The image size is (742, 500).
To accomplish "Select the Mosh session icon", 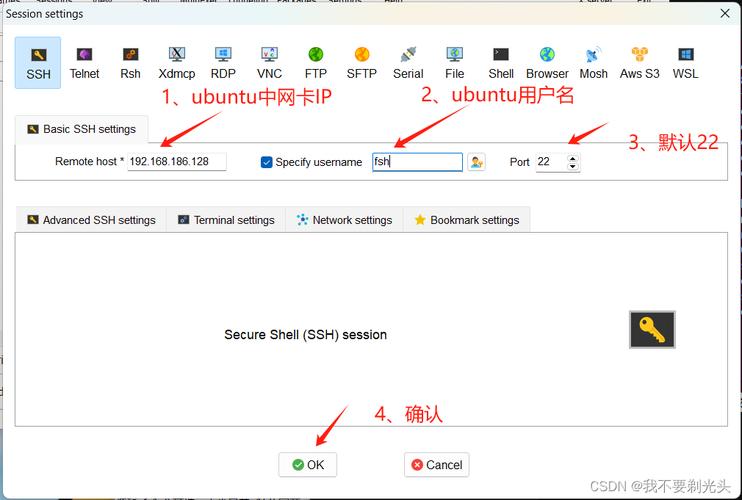I will 593,63.
